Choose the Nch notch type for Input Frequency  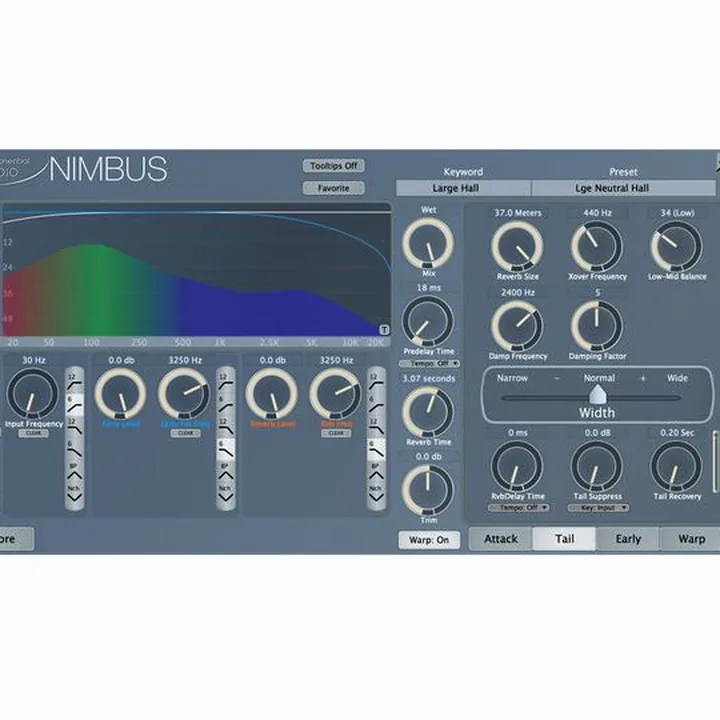coord(74,494)
